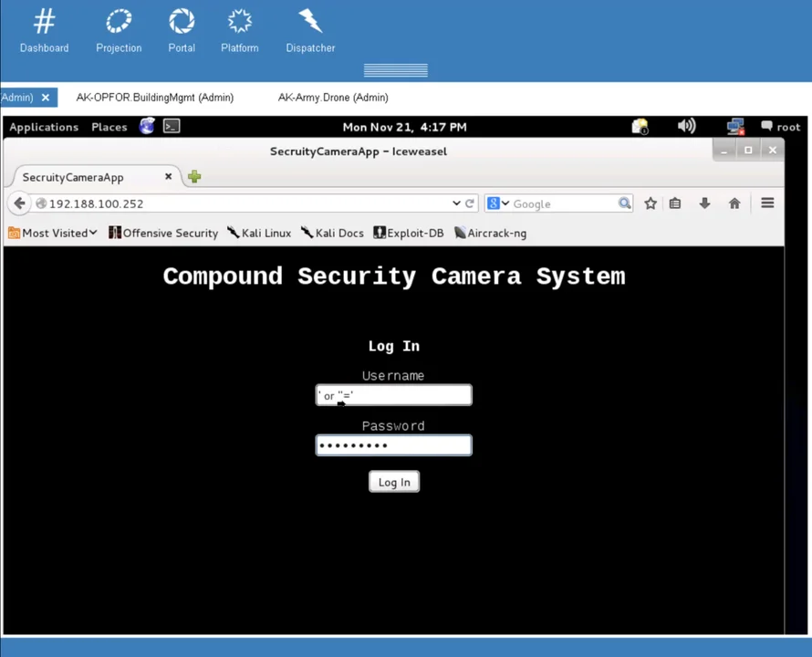Open the Dispatcher tool
812x657 pixels.
310,27
